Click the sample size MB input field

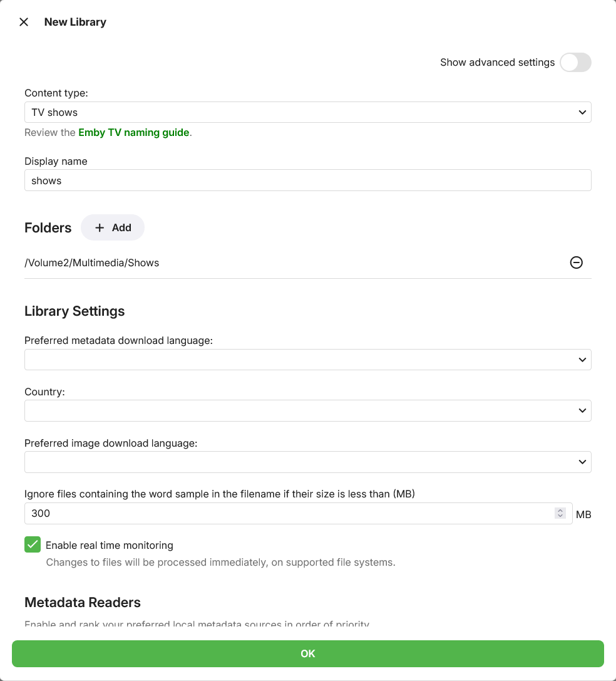[x=298, y=513]
